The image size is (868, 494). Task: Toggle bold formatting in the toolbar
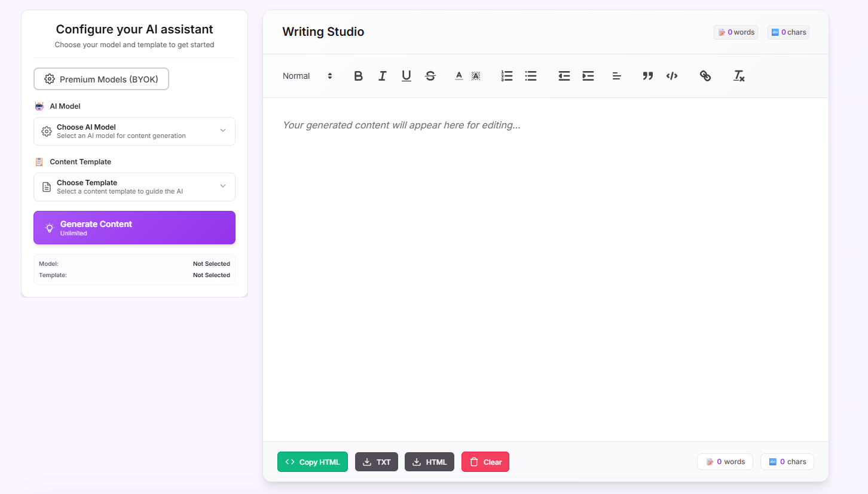pos(359,76)
